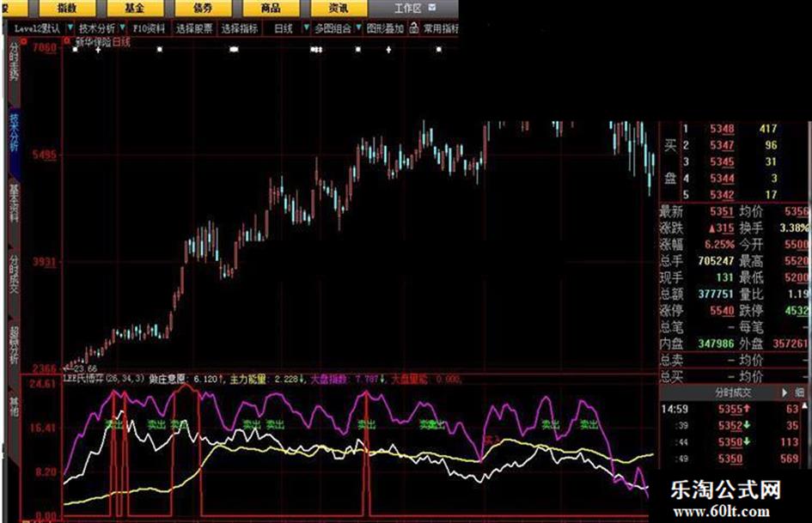Click the 选择股票 toolbar button
This screenshot has height=523, width=812.
194,28
